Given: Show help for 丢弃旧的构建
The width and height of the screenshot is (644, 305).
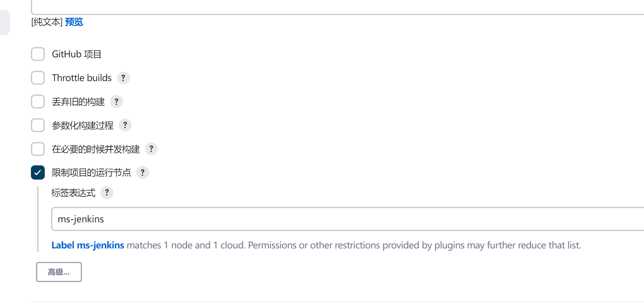Looking at the screenshot, I should tap(116, 102).
